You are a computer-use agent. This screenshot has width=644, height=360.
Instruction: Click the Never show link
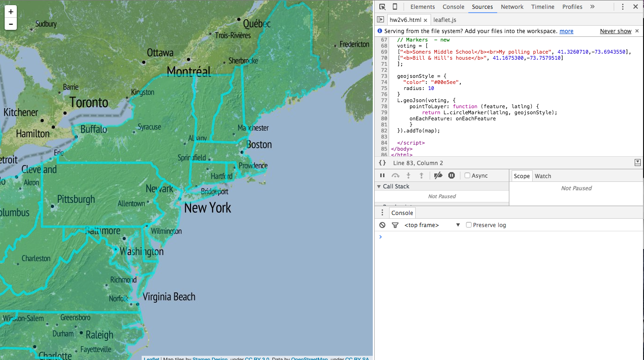[x=616, y=31]
